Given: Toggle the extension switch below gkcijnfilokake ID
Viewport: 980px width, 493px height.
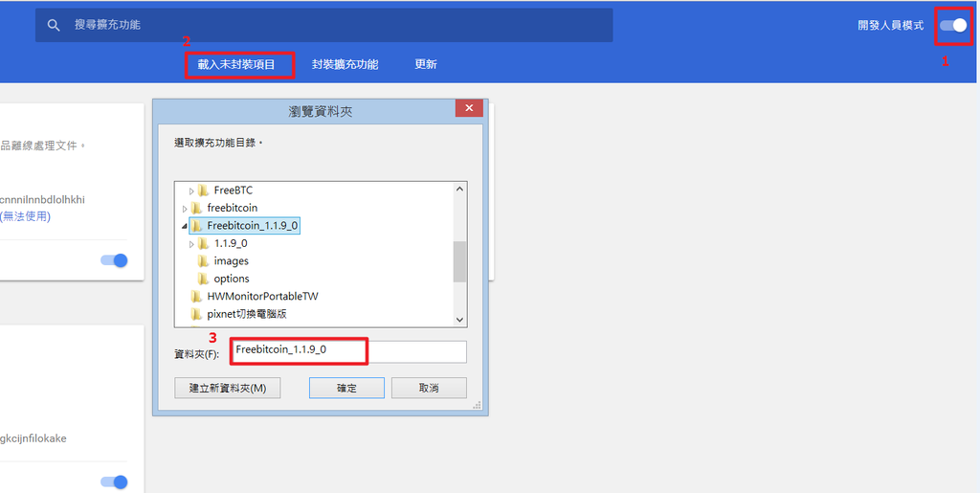Looking at the screenshot, I should (x=115, y=482).
